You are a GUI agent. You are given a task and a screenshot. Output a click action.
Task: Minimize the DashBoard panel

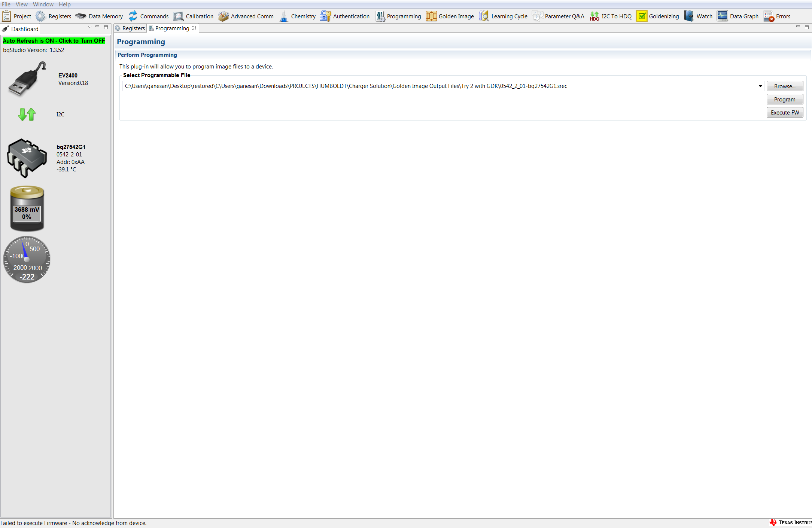pos(98,27)
